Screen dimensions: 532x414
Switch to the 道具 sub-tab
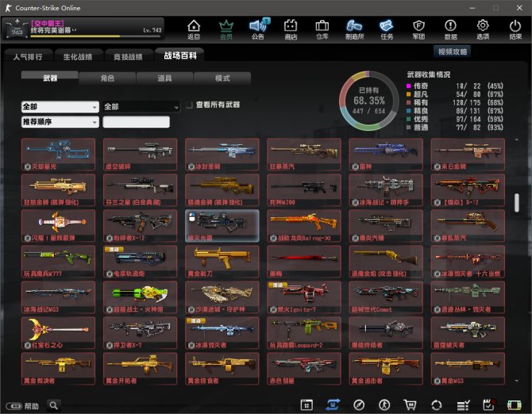coord(164,79)
